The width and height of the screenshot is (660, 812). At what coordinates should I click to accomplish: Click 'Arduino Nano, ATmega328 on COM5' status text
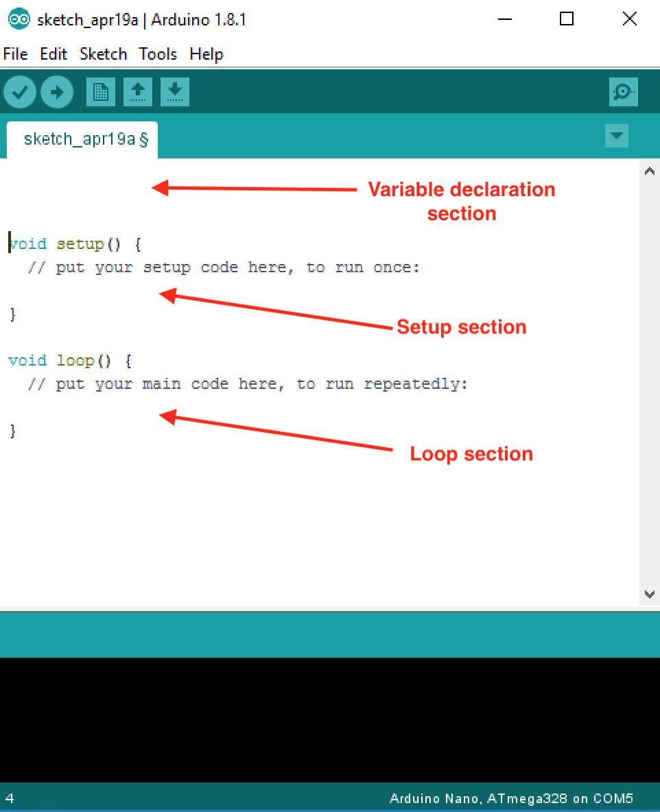click(x=511, y=798)
